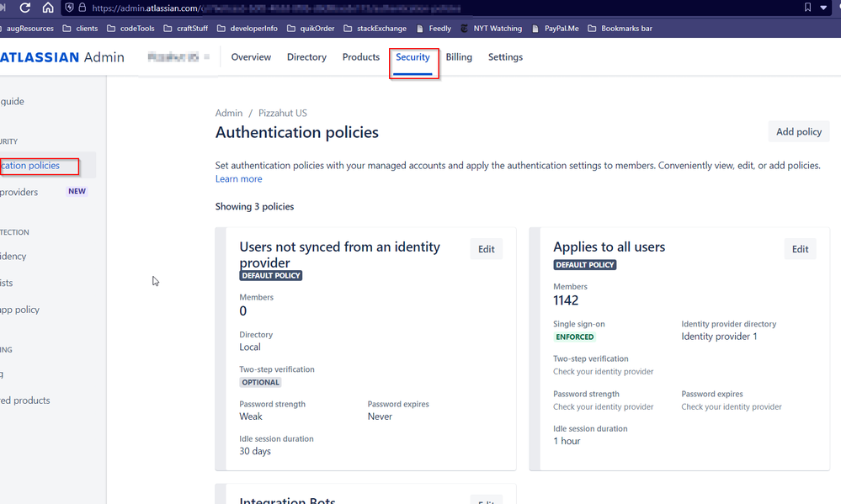Click the Add policy button
Viewport: 841px width, 504px height.
(x=798, y=131)
